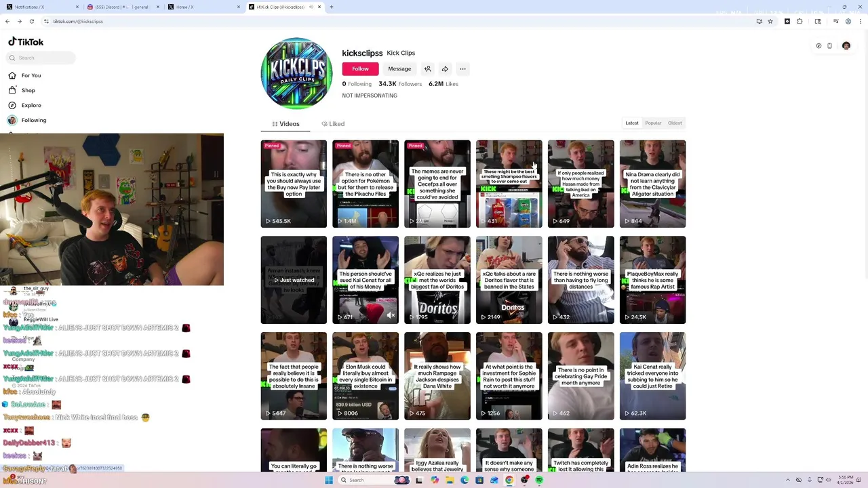Open Sophie Rain investment video
Viewport: 868px width, 488px height.
509,376
